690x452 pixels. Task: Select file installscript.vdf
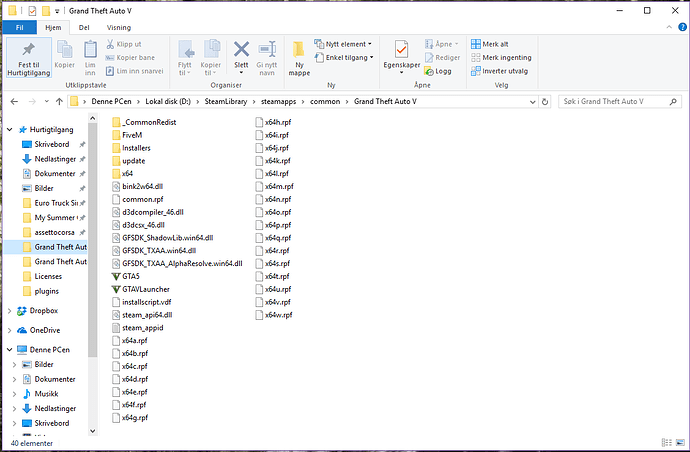click(142, 302)
